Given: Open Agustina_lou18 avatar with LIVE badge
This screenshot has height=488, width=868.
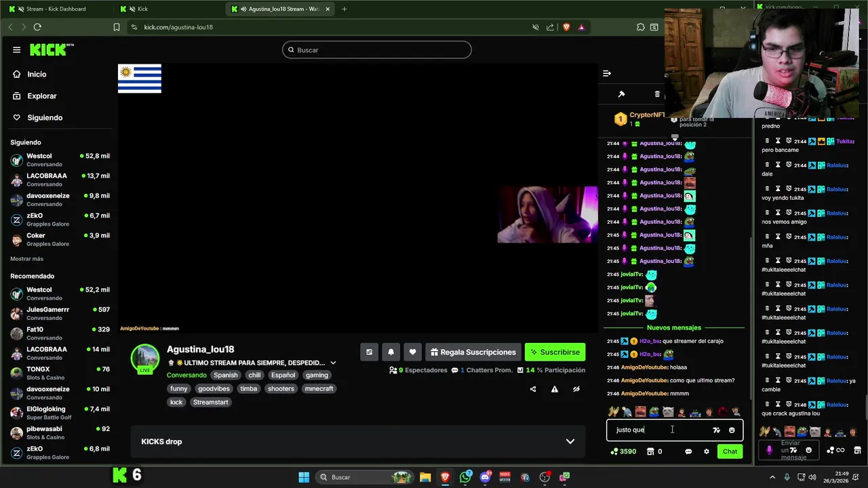Looking at the screenshot, I should (x=145, y=359).
